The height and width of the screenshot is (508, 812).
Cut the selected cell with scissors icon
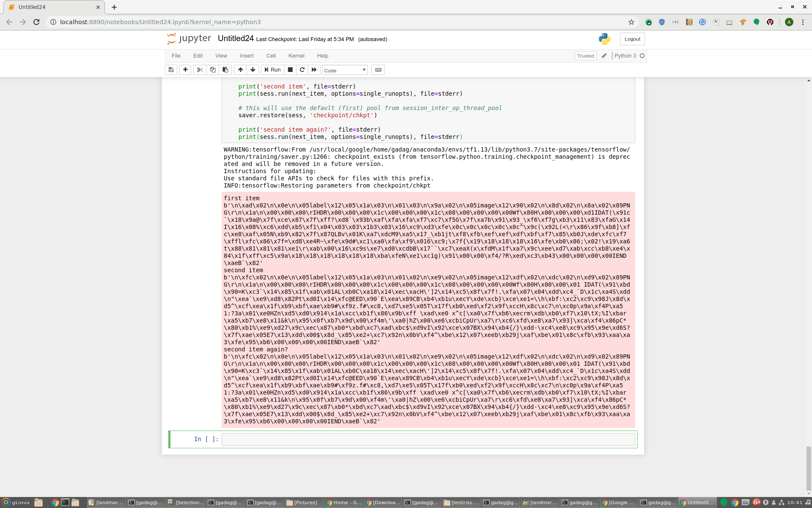[x=200, y=70]
